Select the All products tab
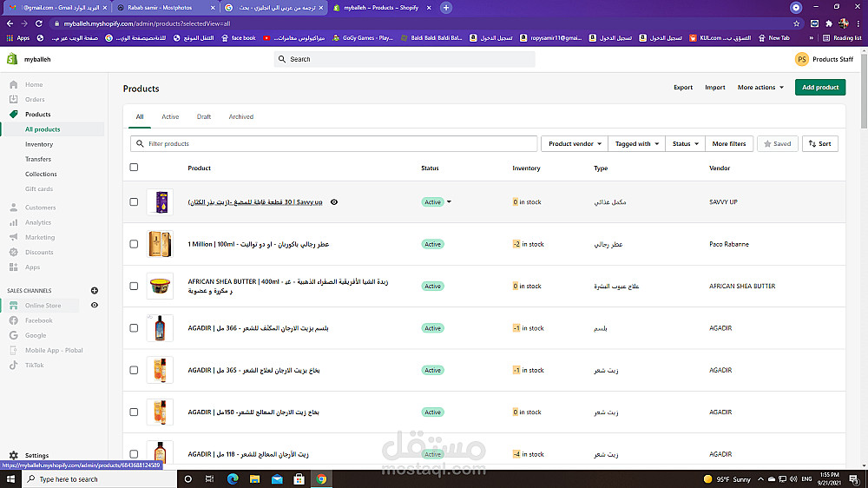Screen dimensions: 868x488 (140, 117)
